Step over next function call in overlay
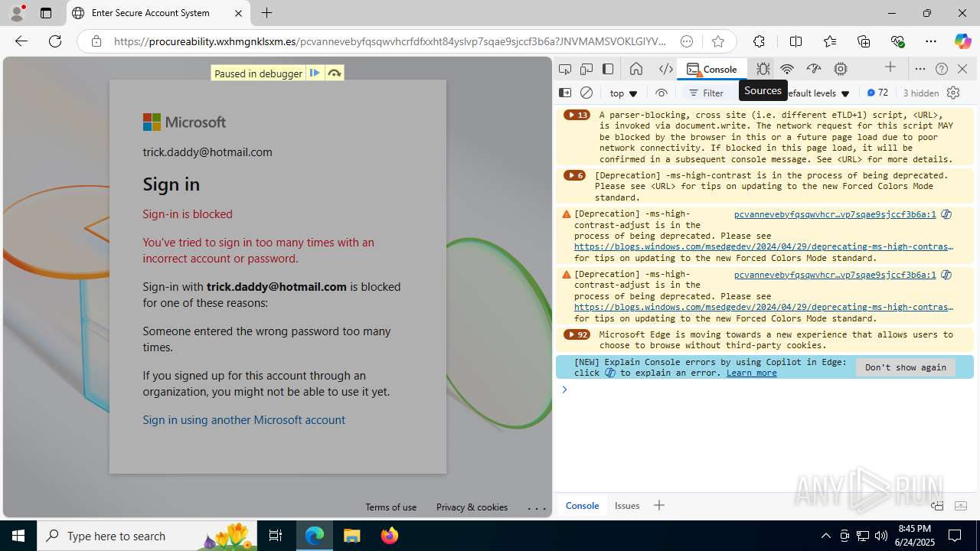 point(335,73)
